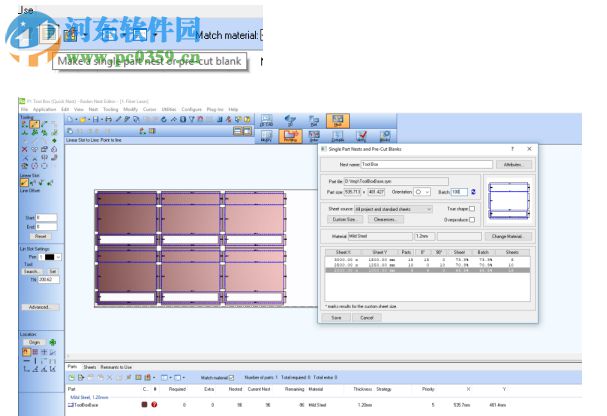This screenshot has height=416, width=607.
Task: Click the Cancel button in dialog
Action: (x=367, y=318)
